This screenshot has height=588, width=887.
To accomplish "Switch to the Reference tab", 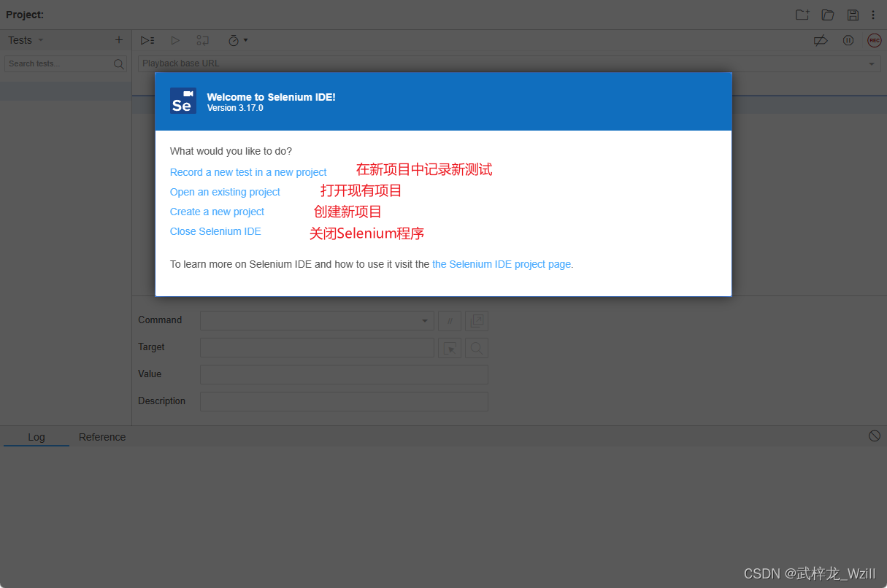I will pyautogui.click(x=101, y=436).
